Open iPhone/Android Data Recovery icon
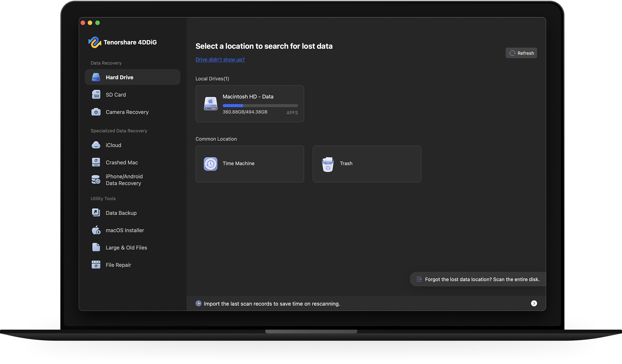The height and width of the screenshot is (364, 622). [x=96, y=180]
